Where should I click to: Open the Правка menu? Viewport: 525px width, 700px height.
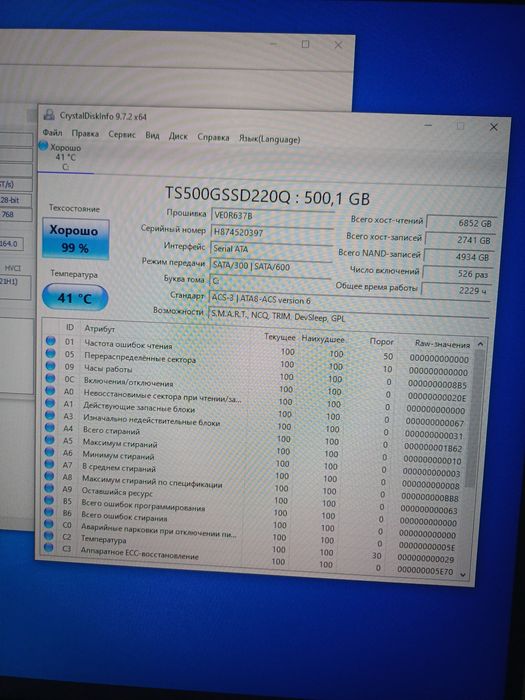(x=85, y=133)
